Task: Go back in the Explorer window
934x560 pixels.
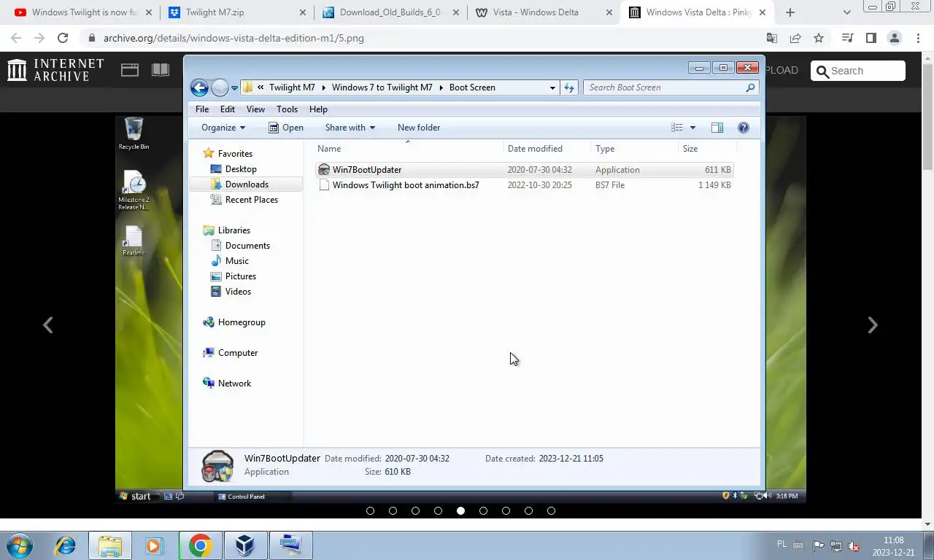Action: (199, 87)
